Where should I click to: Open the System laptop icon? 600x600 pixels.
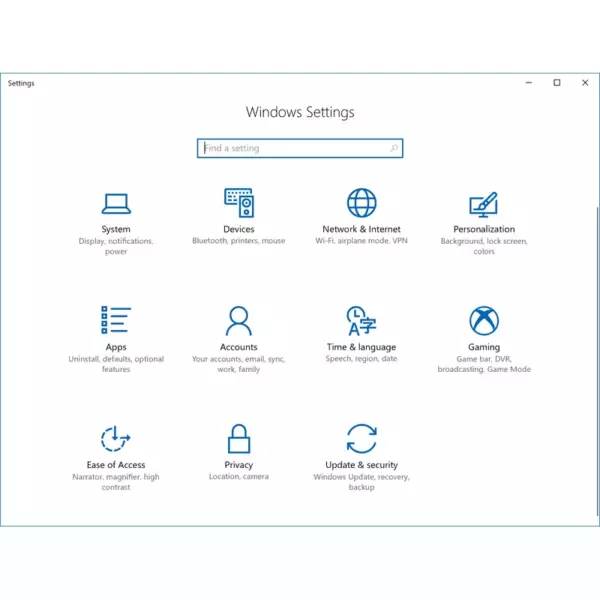coord(116,204)
